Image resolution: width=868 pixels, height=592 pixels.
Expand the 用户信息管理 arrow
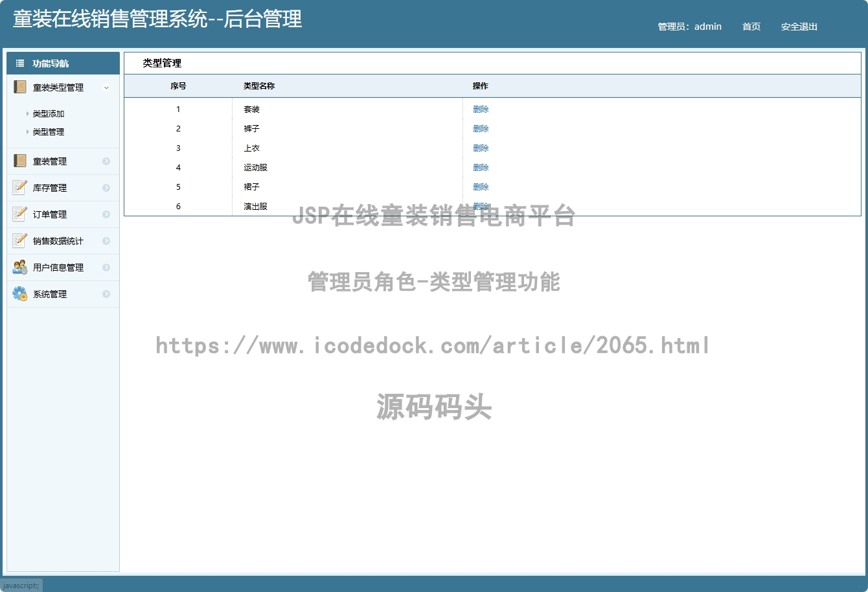(106, 268)
